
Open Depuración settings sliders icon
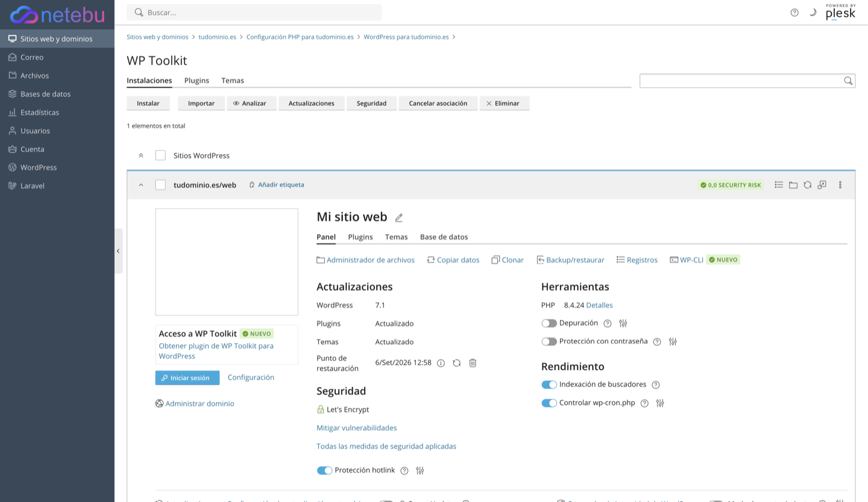coord(623,323)
